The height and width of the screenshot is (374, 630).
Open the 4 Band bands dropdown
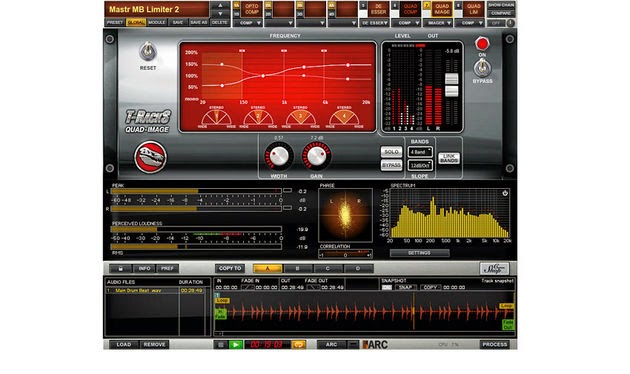(420, 152)
